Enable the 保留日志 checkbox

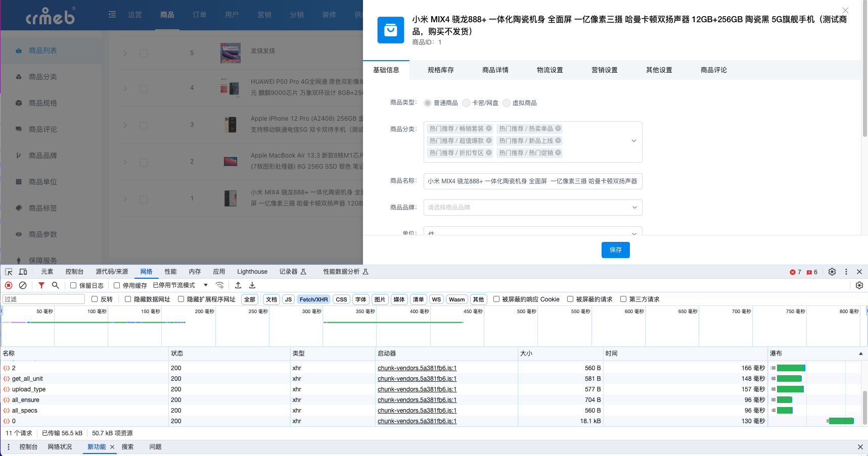click(x=73, y=285)
